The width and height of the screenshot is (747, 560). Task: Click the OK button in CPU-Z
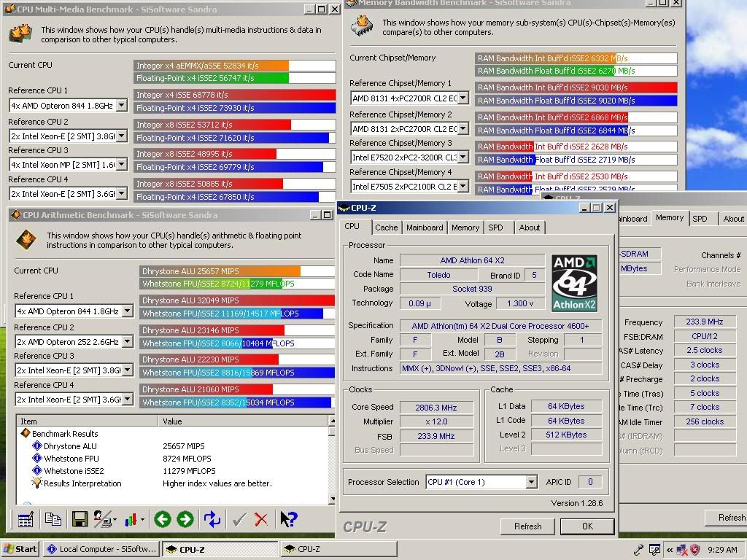coord(587,526)
